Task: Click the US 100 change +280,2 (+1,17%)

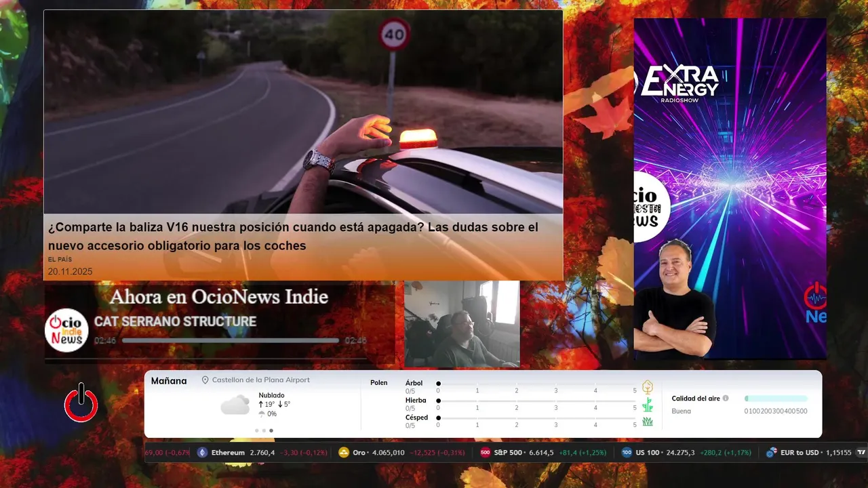Action: (x=726, y=453)
